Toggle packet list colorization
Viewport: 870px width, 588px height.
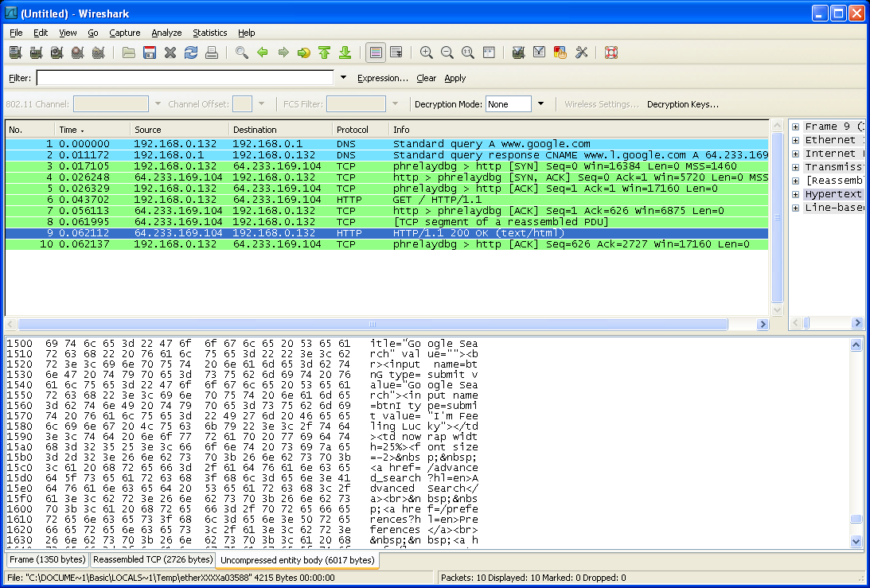374,52
